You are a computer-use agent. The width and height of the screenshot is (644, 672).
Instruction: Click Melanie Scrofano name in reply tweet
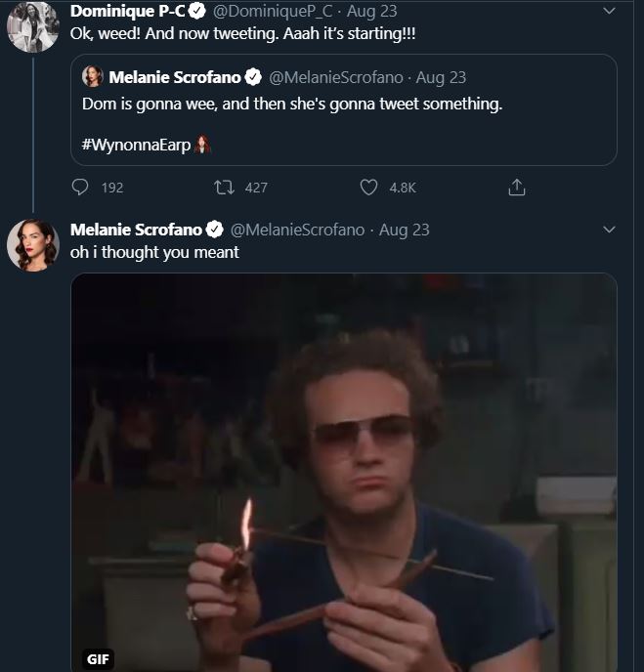coord(136,230)
